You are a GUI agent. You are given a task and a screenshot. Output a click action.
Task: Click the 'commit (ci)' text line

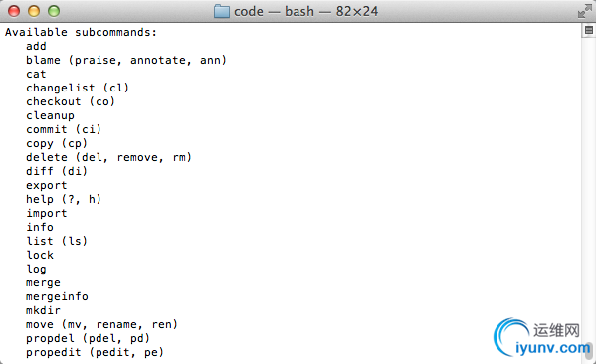point(64,129)
